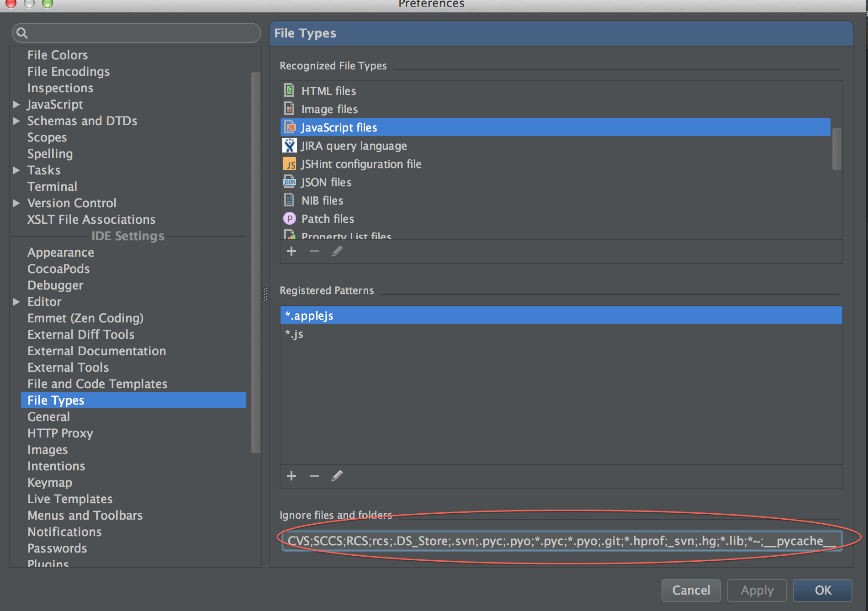868x611 pixels.
Task: Click the JIRA query language icon
Action: [x=290, y=145]
